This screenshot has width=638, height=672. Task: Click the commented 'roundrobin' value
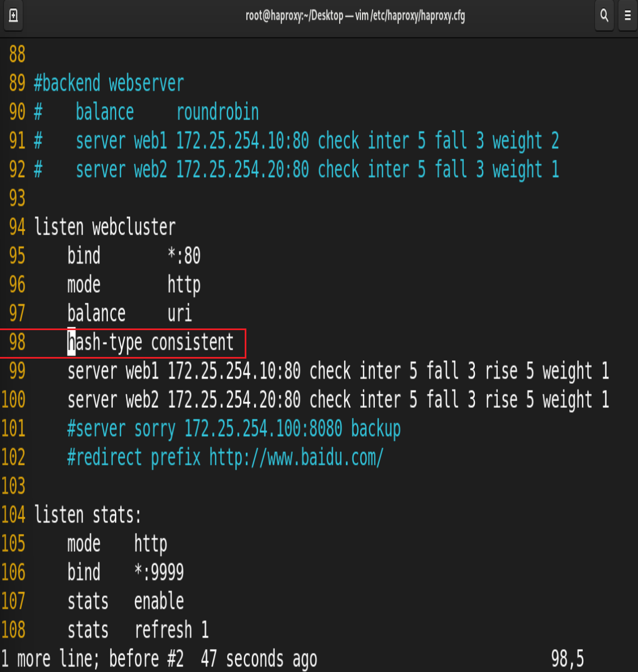(x=218, y=112)
